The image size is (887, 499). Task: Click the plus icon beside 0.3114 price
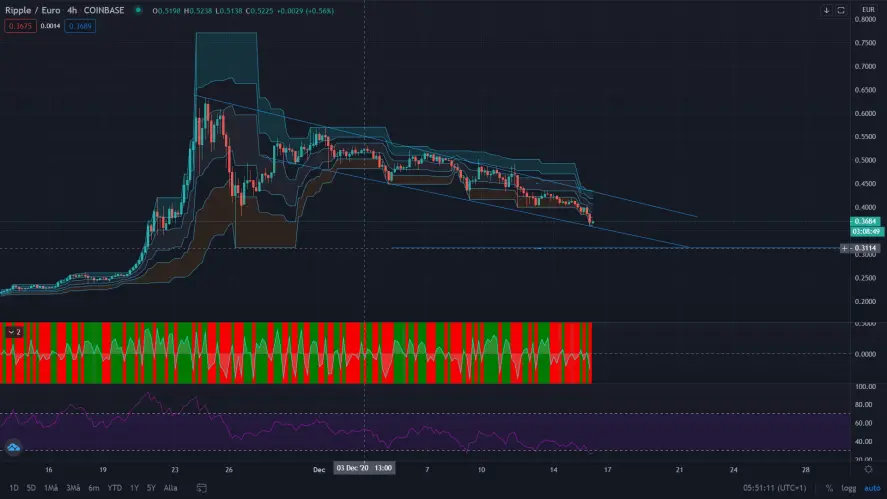[x=845, y=248]
